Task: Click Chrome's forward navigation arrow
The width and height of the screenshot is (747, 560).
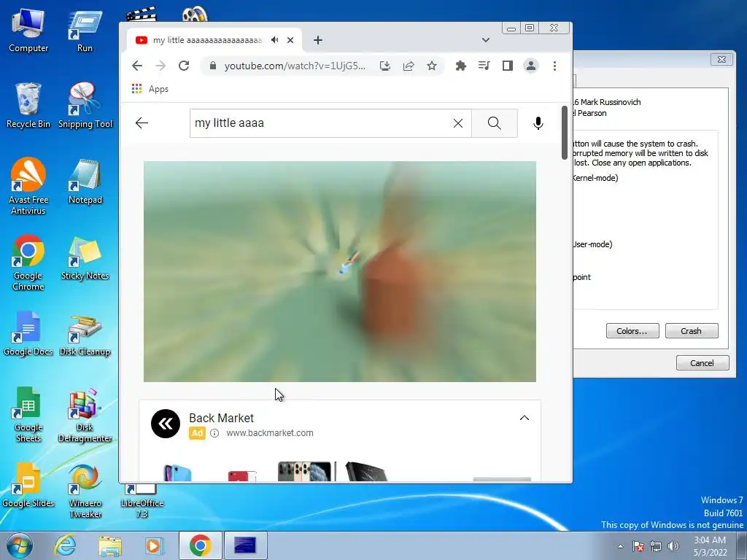Action: click(160, 66)
